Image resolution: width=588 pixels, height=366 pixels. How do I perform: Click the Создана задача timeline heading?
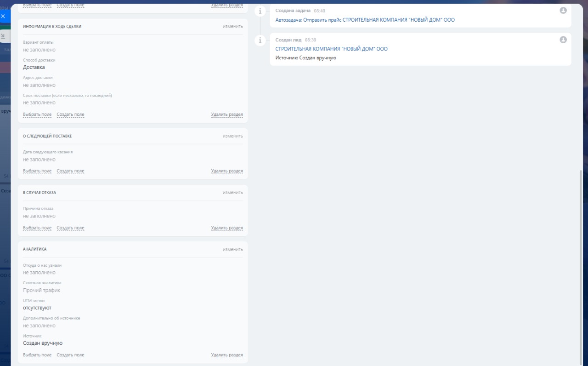293,11
